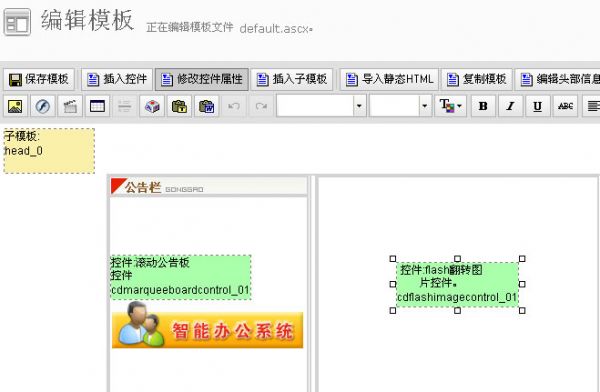Click the font size input field
The width and height of the screenshot is (600, 392).
(x=394, y=106)
